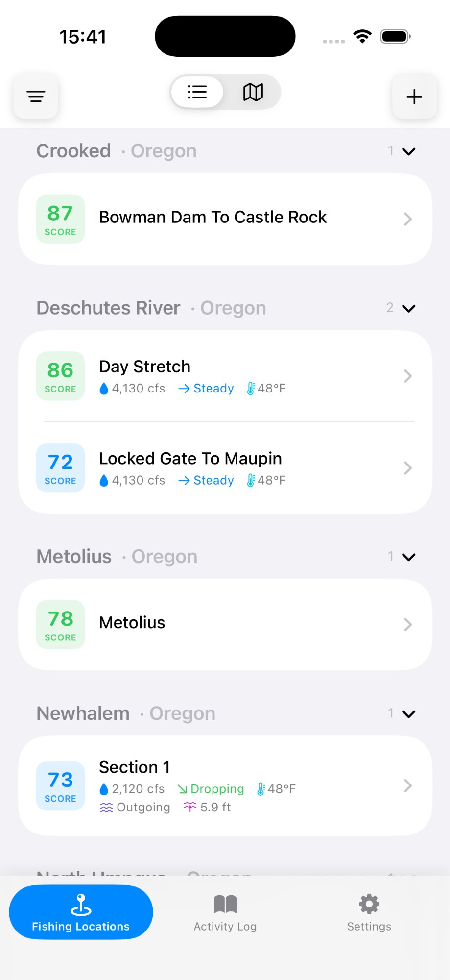
Task: Tap the 87 score badge
Action: click(x=61, y=219)
